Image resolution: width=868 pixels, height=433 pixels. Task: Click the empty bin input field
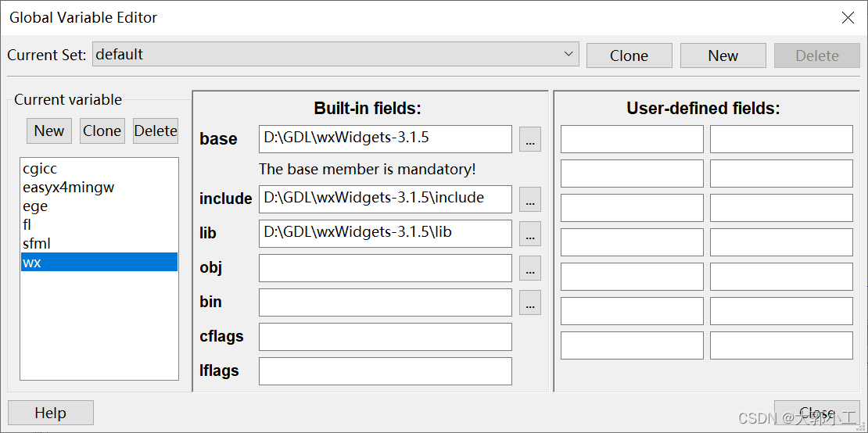coord(386,302)
